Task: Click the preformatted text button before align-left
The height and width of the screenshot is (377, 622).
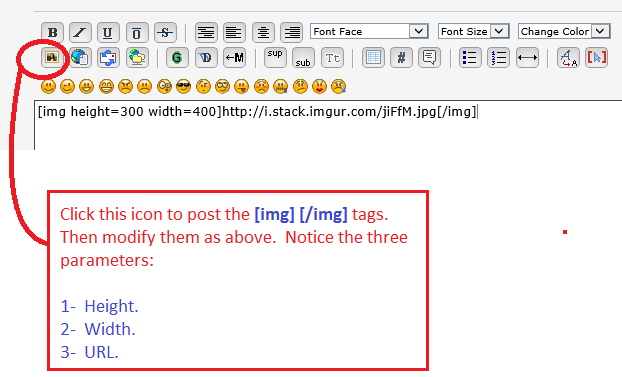Action: [206, 32]
